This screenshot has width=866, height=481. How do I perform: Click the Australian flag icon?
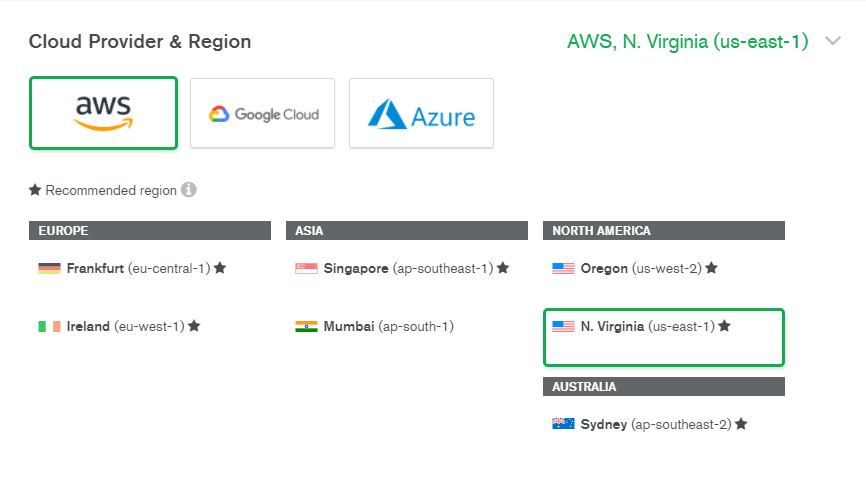pos(564,424)
